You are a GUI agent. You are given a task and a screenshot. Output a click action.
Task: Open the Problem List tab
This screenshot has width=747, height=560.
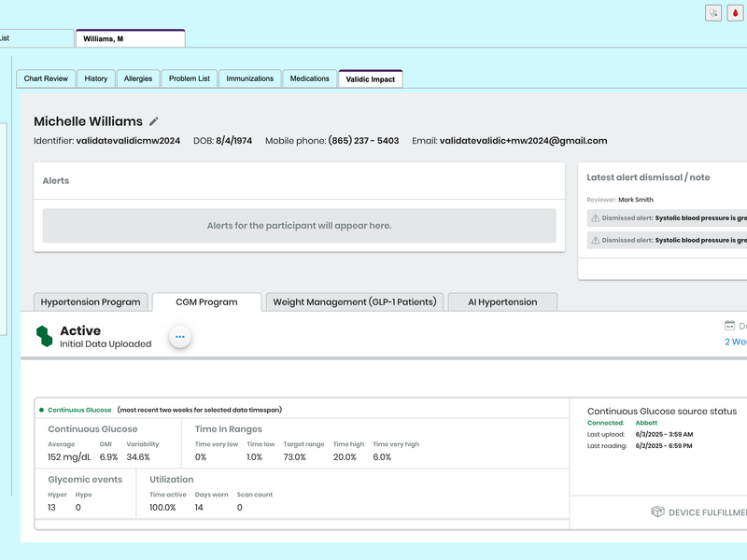pyautogui.click(x=190, y=79)
